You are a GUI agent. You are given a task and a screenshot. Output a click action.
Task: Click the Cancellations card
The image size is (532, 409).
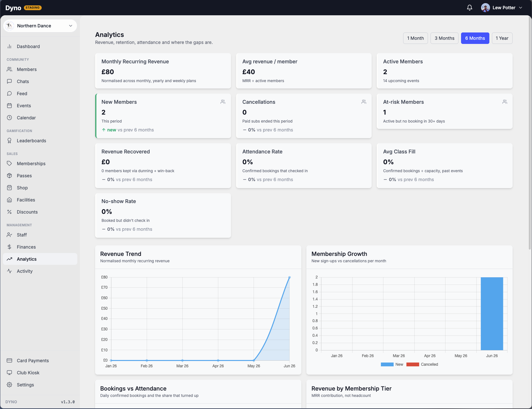304,116
